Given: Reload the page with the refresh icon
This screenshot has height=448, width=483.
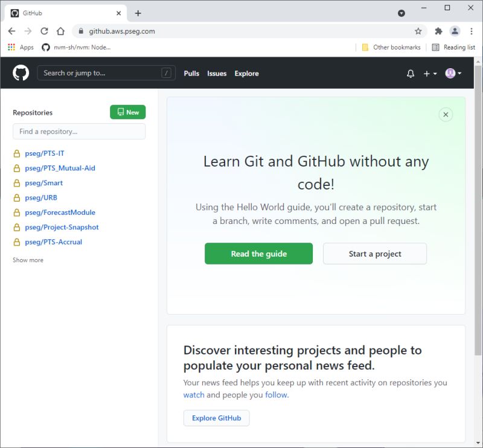Looking at the screenshot, I should click(x=44, y=31).
